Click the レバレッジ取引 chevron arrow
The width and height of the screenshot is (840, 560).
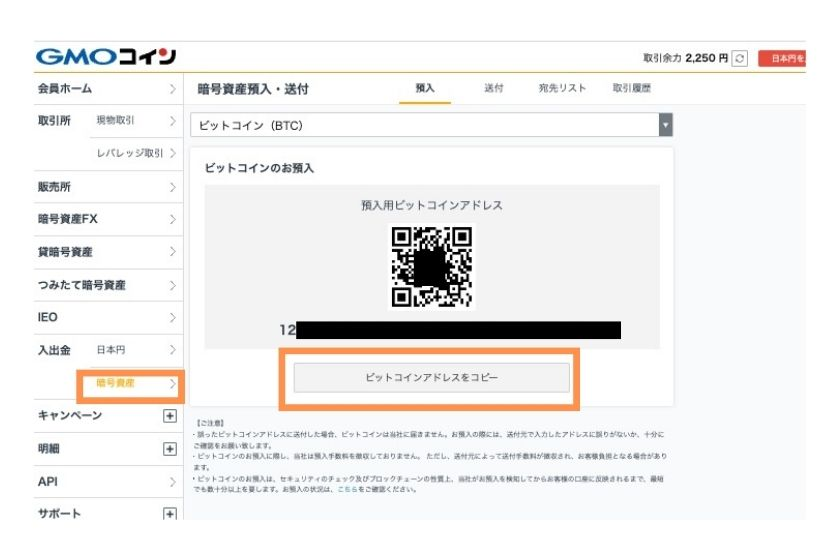172,153
